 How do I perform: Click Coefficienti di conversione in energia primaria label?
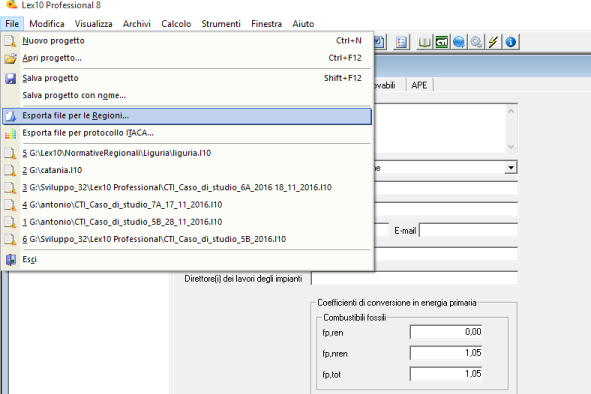click(x=397, y=303)
